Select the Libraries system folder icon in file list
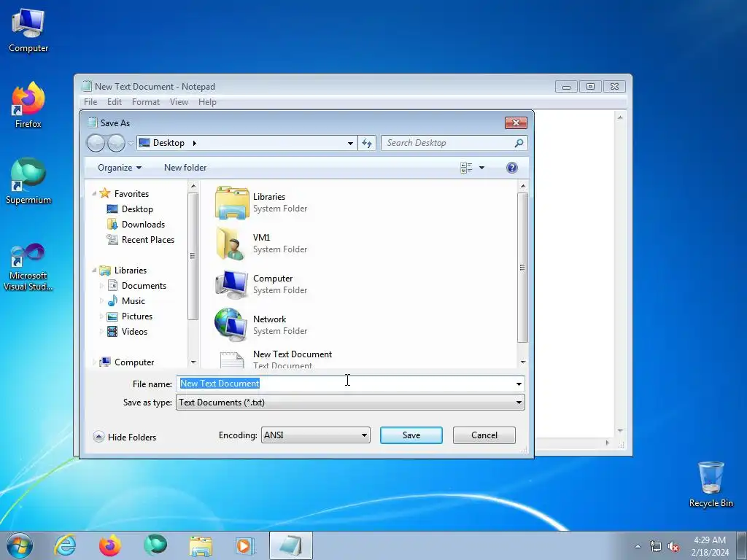This screenshot has height=560, width=747. pyautogui.click(x=232, y=203)
